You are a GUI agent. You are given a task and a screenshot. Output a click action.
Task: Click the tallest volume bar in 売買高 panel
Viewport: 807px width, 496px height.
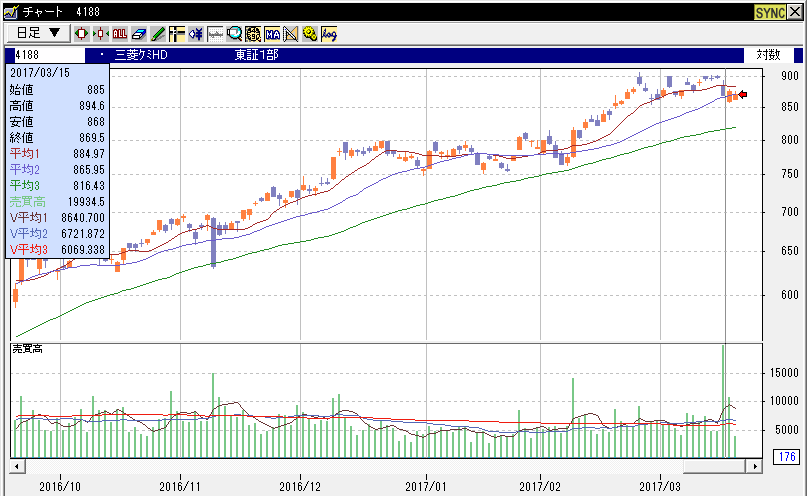(x=723, y=400)
